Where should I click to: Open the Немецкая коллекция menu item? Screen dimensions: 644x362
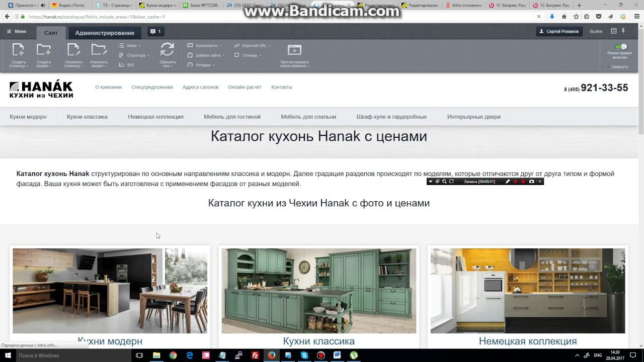155,117
